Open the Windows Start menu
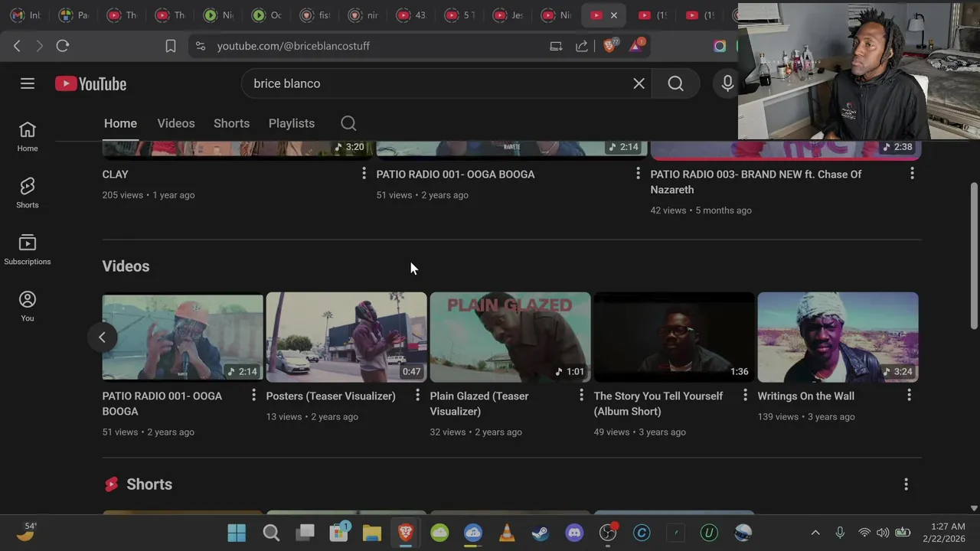Screen dimensions: 980x551 point(237,533)
